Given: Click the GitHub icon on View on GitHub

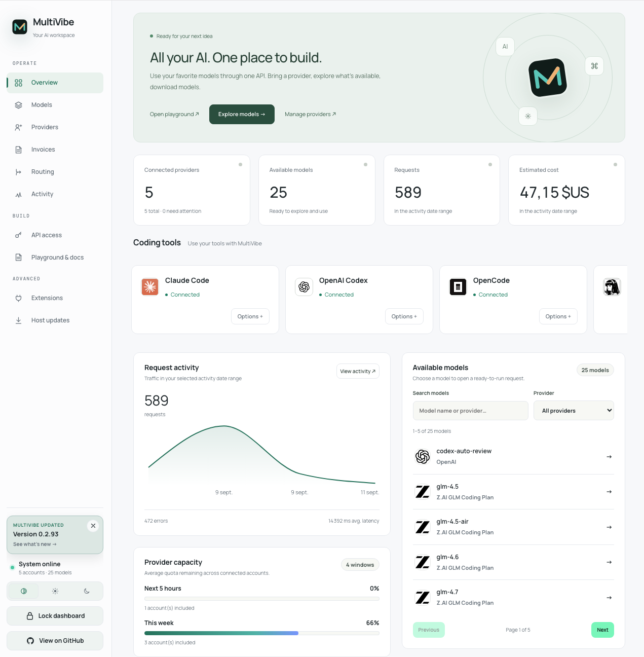Looking at the screenshot, I should [30, 641].
